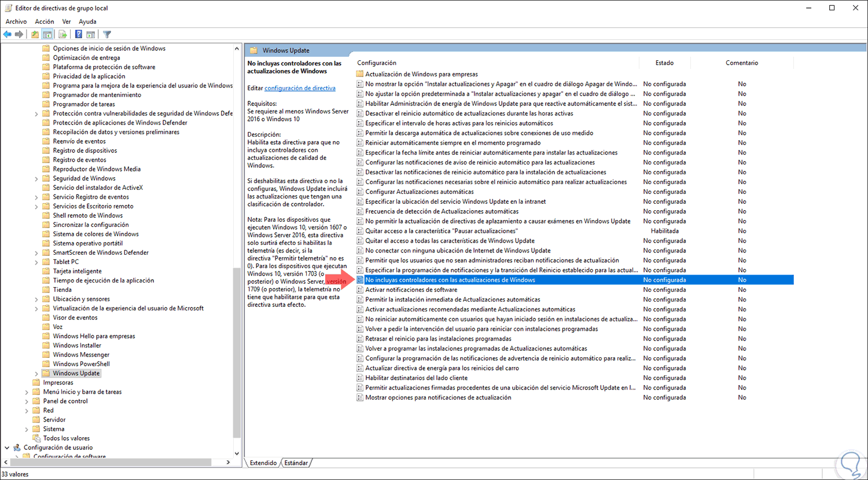Click the Configuración de usuario user icon
The width and height of the screenshot is (868, 480).
(x=17, y=448)
